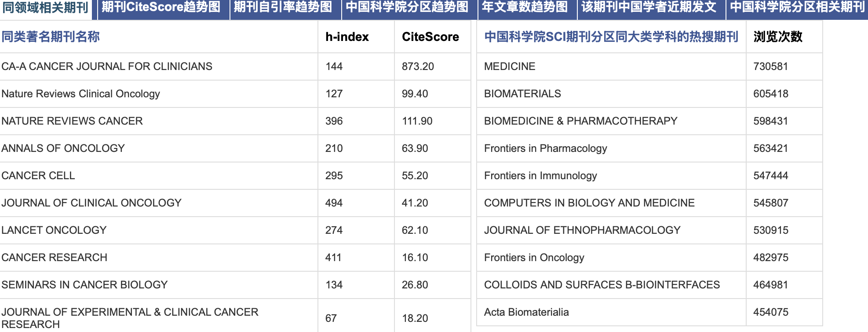868x332 pixels.
Task: Open the BIOMATERIALS journal link
Action: [522, 94]
